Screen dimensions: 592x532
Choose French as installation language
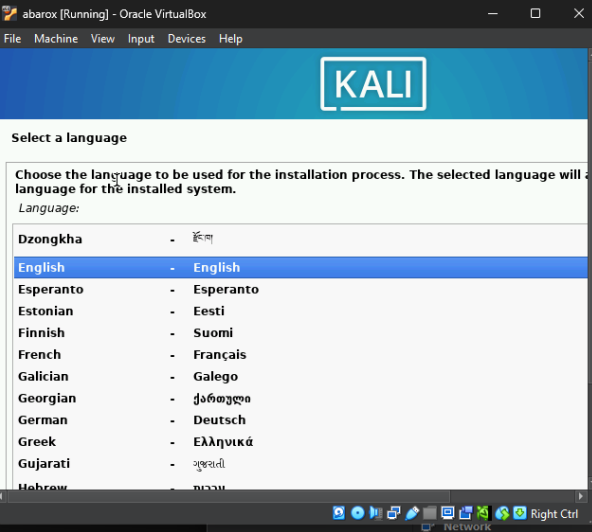coord(301,355)
